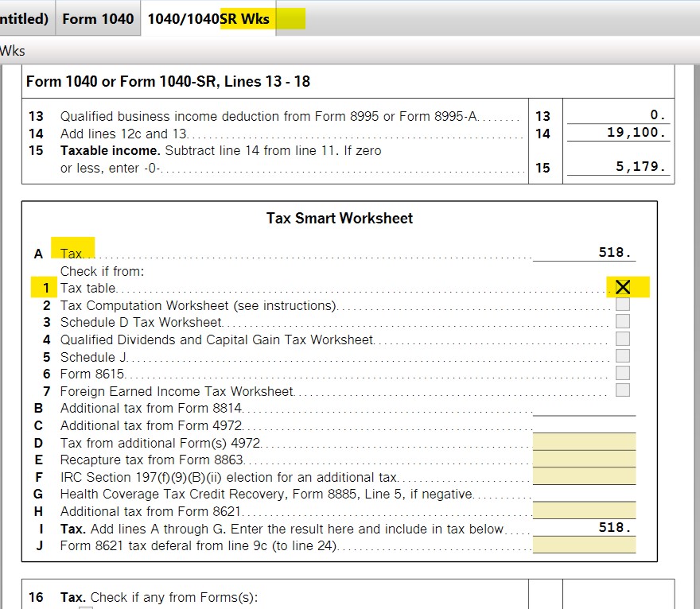This screenshot has height=609, width=700.
Task: Click the line 16 Tax label
Action: tap(159, 597)
